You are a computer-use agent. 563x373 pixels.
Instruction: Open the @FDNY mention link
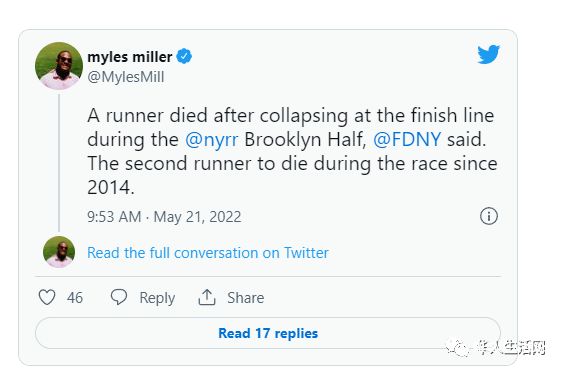click(407, 139)
